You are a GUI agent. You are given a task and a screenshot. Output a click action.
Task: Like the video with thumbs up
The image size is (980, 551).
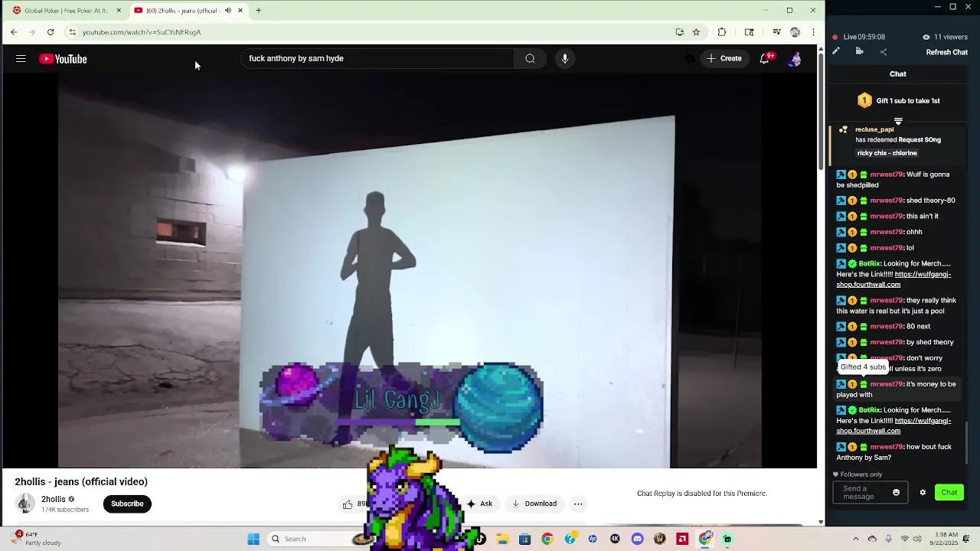pyautogui.click(x=348, y=504)
